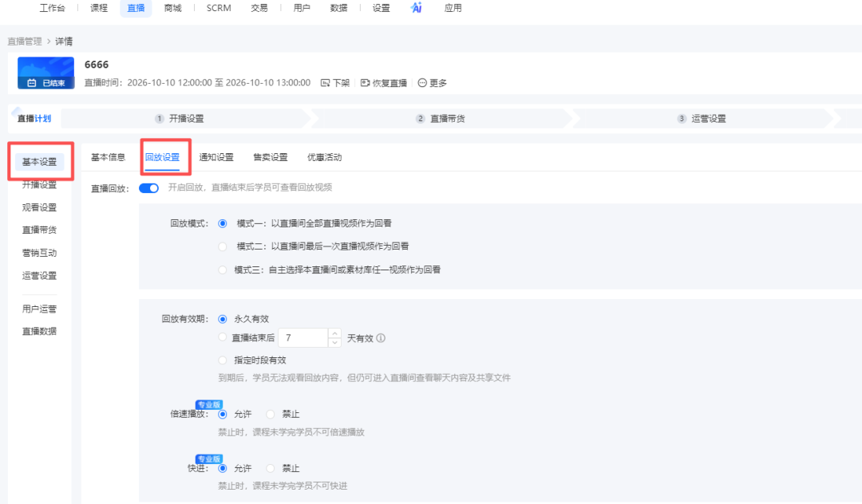Switch to the 回放设置 tab
This screenshot has width=862, height=504.
pyautogui.click(x=162, y=158)
